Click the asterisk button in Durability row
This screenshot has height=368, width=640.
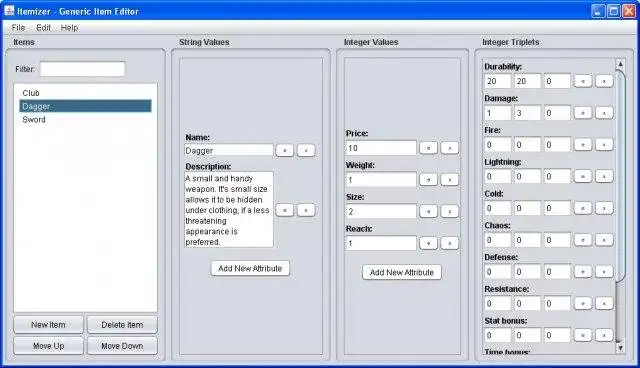point(583,81)
